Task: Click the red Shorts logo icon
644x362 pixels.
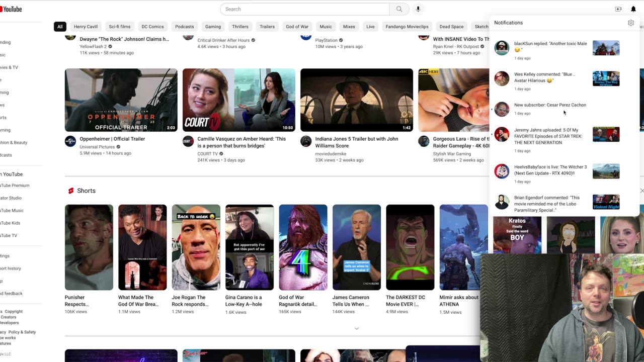Action: tap(71, 191)
